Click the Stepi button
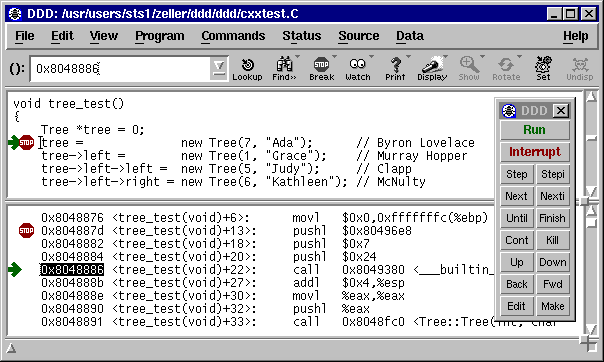The image size is (604, 362). [x=553, y=174]
